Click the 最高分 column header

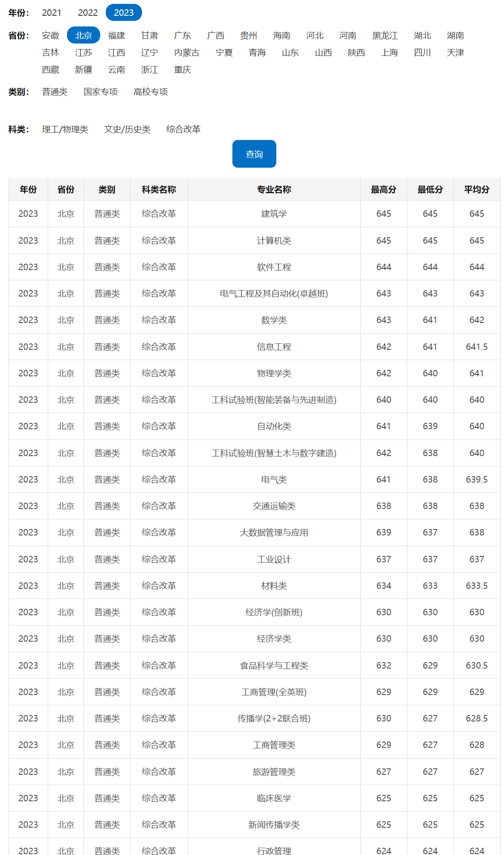coord(383,189)
